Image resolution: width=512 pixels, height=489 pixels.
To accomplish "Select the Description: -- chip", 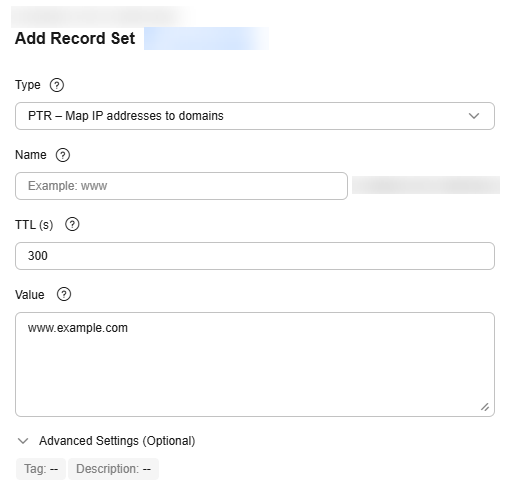I will coord(113,469).
